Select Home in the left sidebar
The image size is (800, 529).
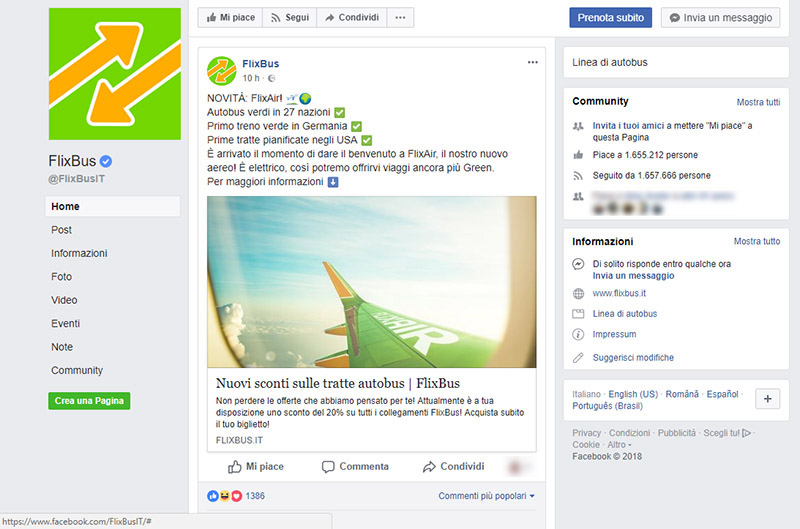tap(113, 207)
